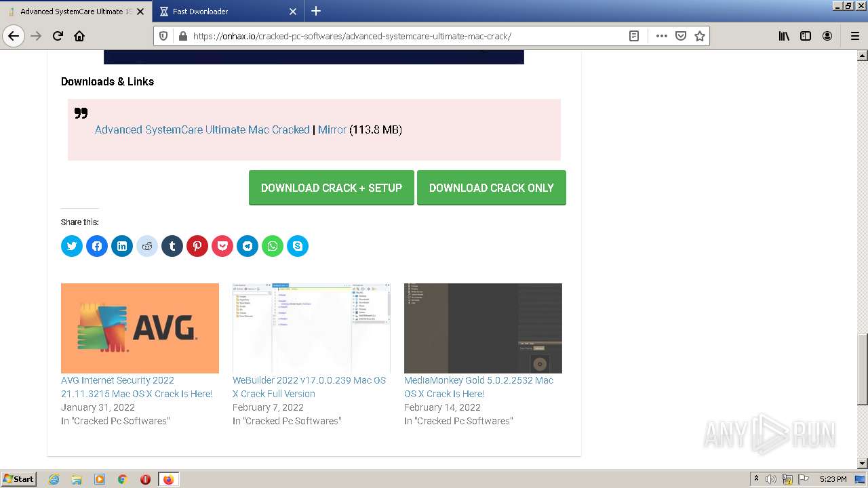Image resolution: width=868 pixels, height=488 pixels.
Task: Click DOWNLOAD CRACK ONLY button
Action: click(492, 188)
